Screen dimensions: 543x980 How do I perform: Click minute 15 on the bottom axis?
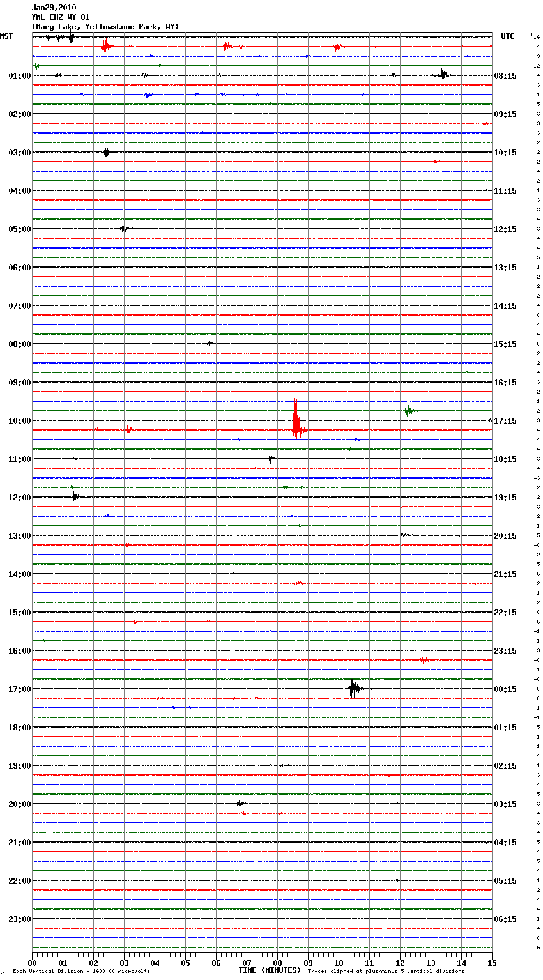492,963
